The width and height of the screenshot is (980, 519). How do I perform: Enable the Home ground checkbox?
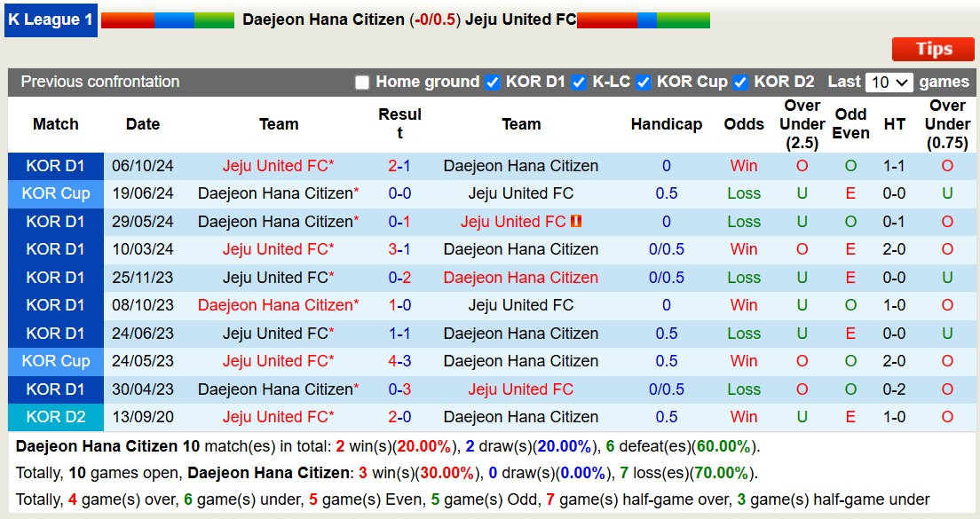[363, 82]
